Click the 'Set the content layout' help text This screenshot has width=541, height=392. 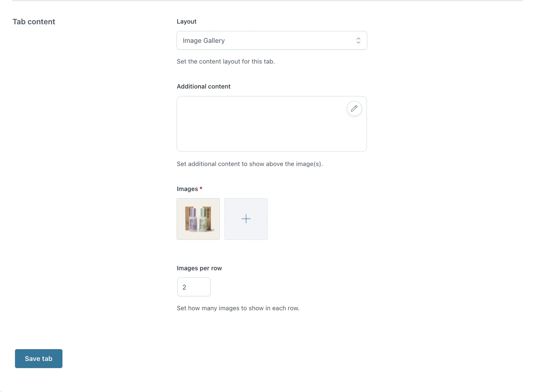point(226,61)
